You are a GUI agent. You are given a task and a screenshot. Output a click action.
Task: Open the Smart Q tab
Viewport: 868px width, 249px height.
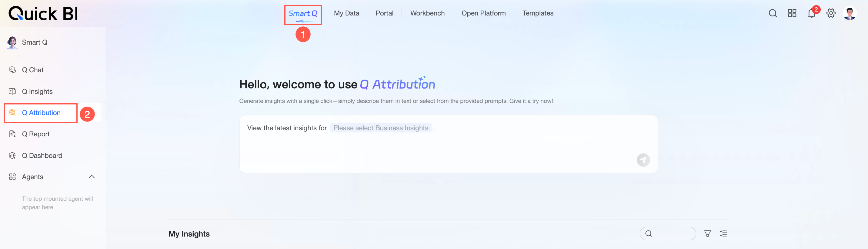coord(302,13)
